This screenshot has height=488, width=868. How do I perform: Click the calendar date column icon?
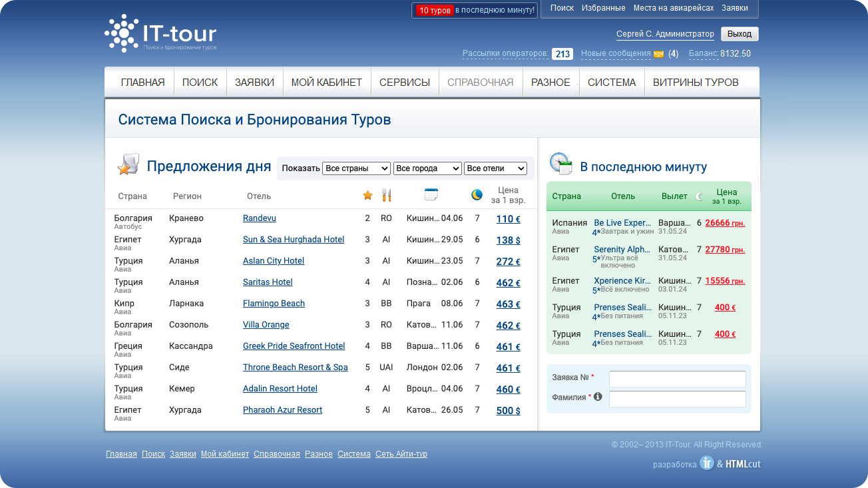[431, 194]
